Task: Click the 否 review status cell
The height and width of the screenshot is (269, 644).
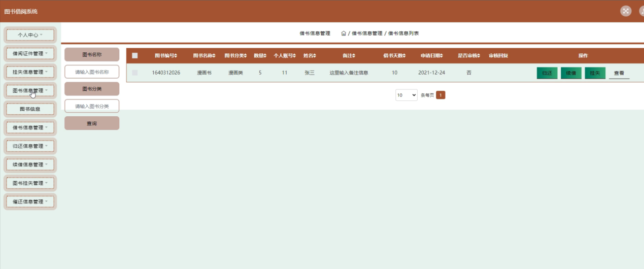Action: pyautogui.click(x=469, y=73)
